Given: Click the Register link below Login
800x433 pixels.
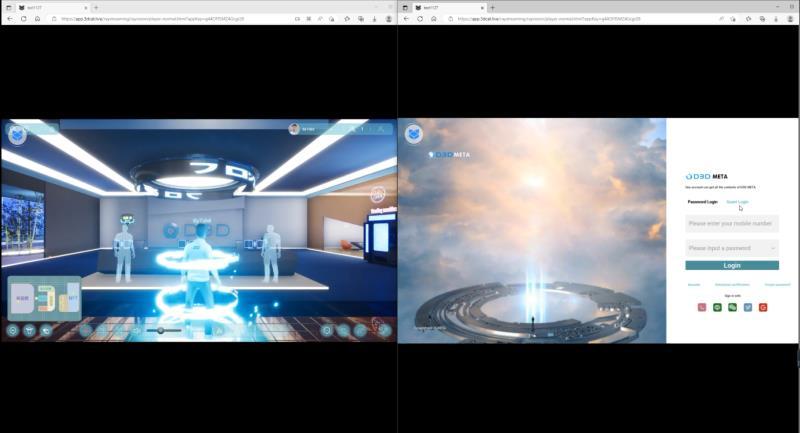Looking at the screenshot, I should tap(693, 284).
